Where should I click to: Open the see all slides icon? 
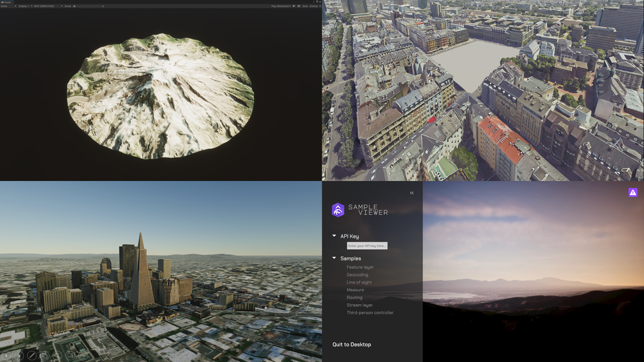click(x=44, y=356)
